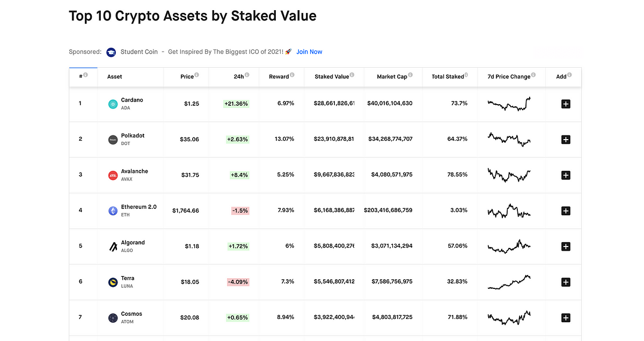Open the Algorand asset name link
This screenshot has height=341, width=644.
(x=133, y=243)
